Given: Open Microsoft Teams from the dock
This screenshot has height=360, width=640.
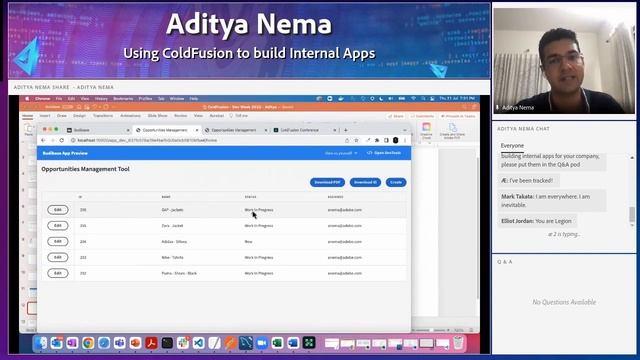Looking at the screenshot, I should click(x=120, y=343).
